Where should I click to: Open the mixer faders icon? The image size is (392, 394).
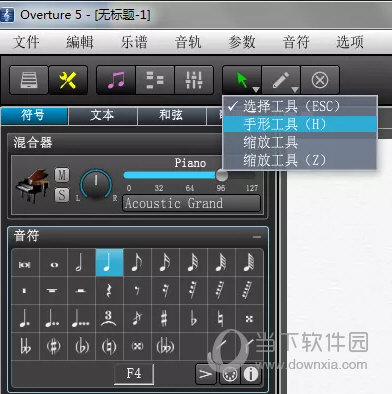194,80
